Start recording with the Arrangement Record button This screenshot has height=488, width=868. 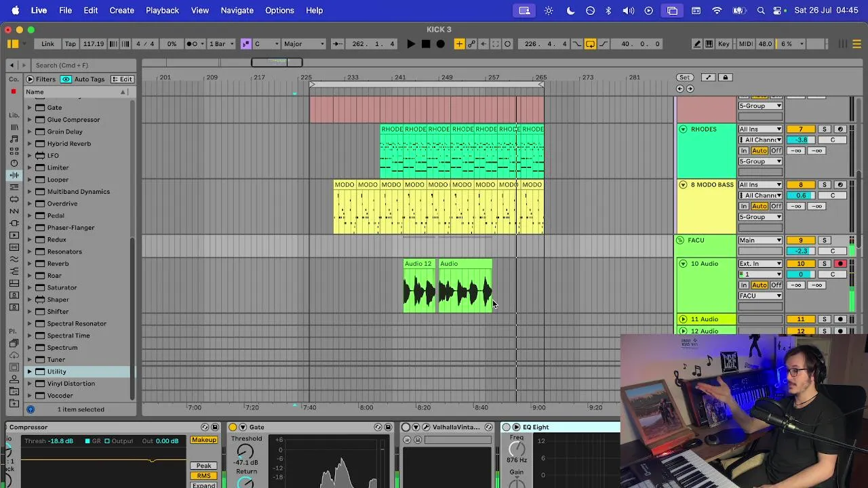point(441,44)
